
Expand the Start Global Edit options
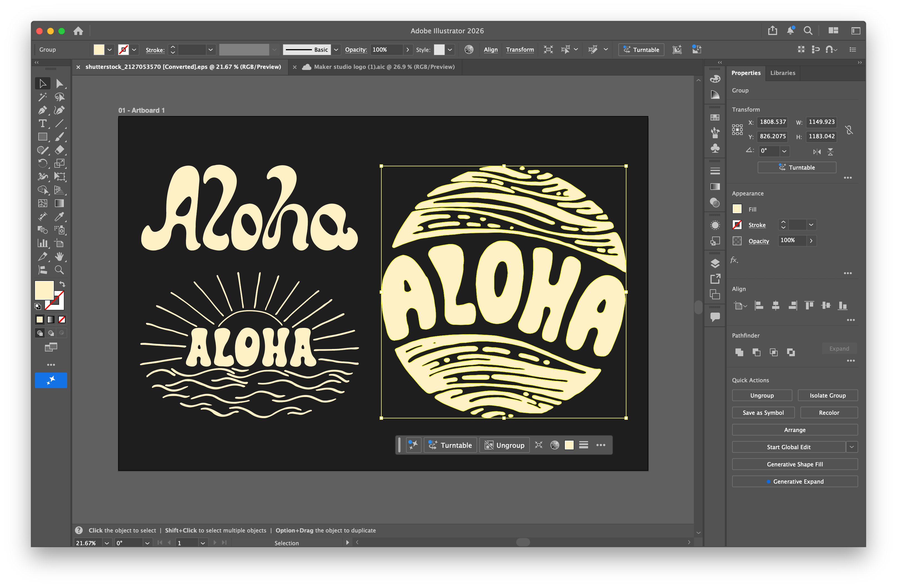[852, 447]
